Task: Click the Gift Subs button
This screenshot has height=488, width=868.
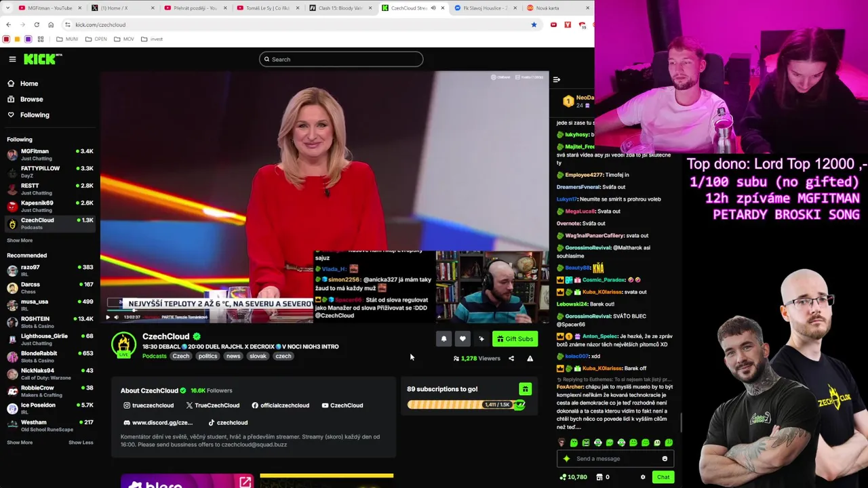Action: [x=515, y=339]
